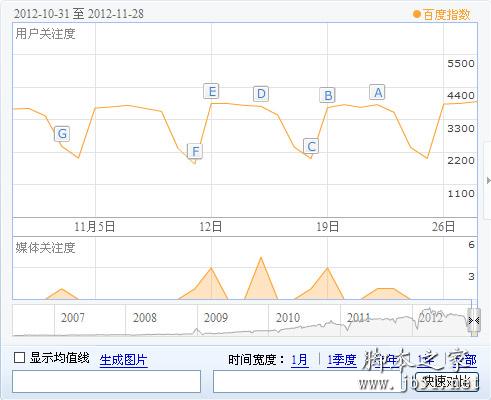Set time width to 1季度
Screen dimensions: 491x400
[341, 360]
